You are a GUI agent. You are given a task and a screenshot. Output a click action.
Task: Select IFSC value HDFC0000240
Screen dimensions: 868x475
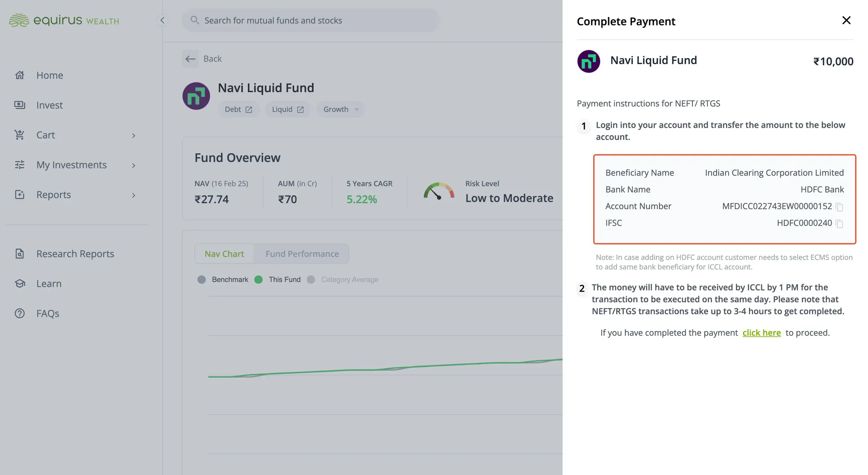click(804, 223)
